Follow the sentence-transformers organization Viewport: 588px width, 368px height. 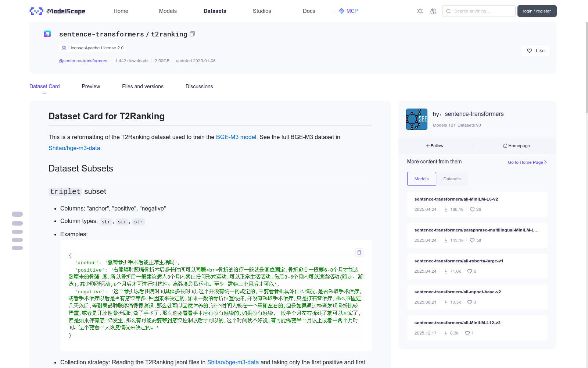coord(435,146)
